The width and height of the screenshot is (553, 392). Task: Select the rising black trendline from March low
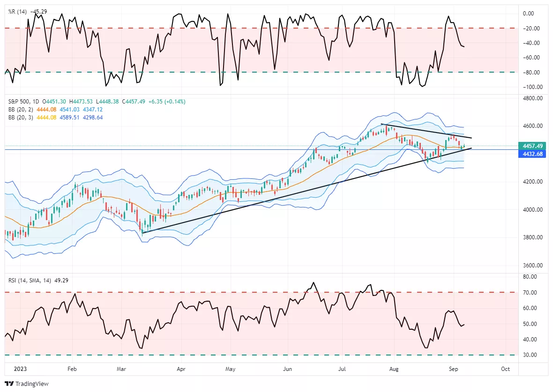click(x=306, y=190)
